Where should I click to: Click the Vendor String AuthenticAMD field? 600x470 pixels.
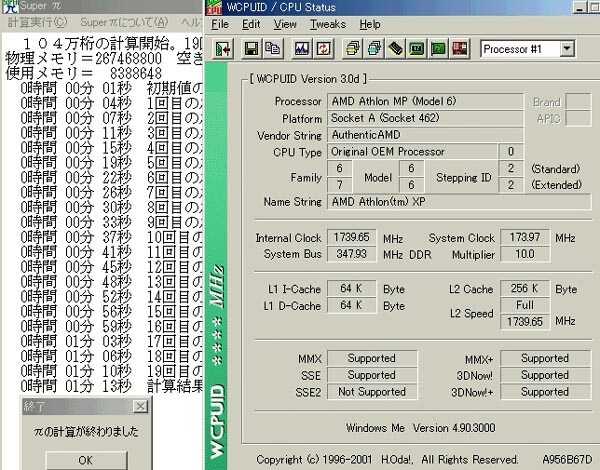point(425,135)
